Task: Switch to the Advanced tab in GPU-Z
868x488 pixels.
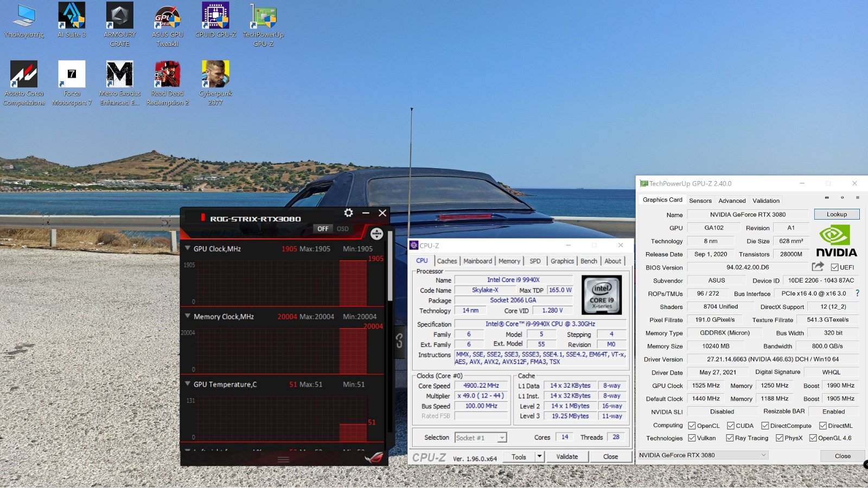Action: [x=732, y=201]
